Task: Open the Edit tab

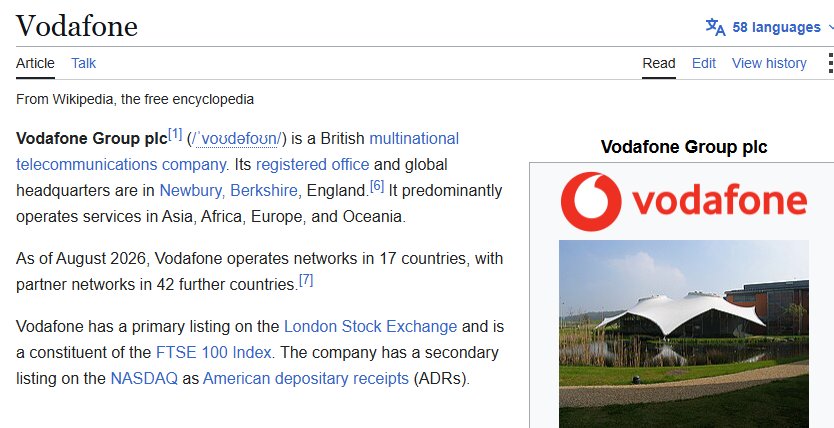Action: pos(704,63)
